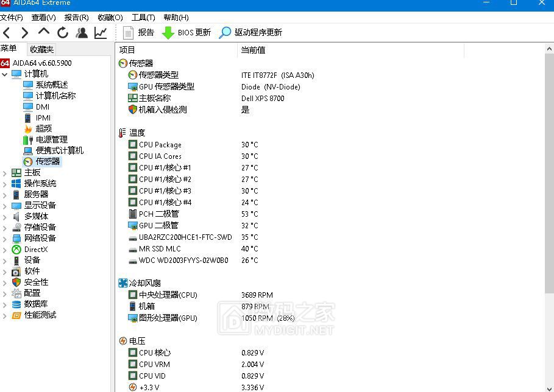
Task: Open the 查看(V) menu
Action: coord(43,17)
